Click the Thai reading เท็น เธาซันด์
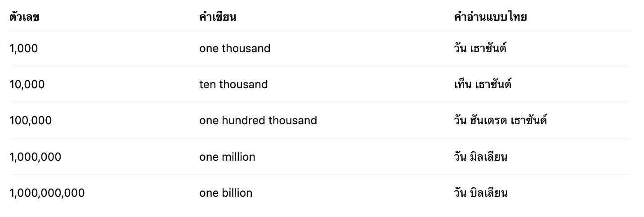This screenshot has width=644, height=217. click(x=483, y=84)
